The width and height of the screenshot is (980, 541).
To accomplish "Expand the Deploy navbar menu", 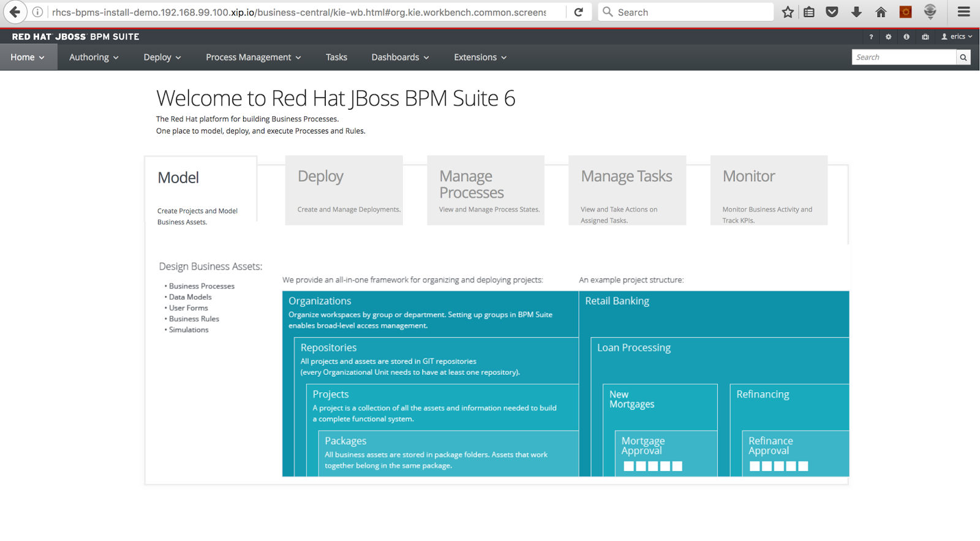I will click(x=162, y=57).
